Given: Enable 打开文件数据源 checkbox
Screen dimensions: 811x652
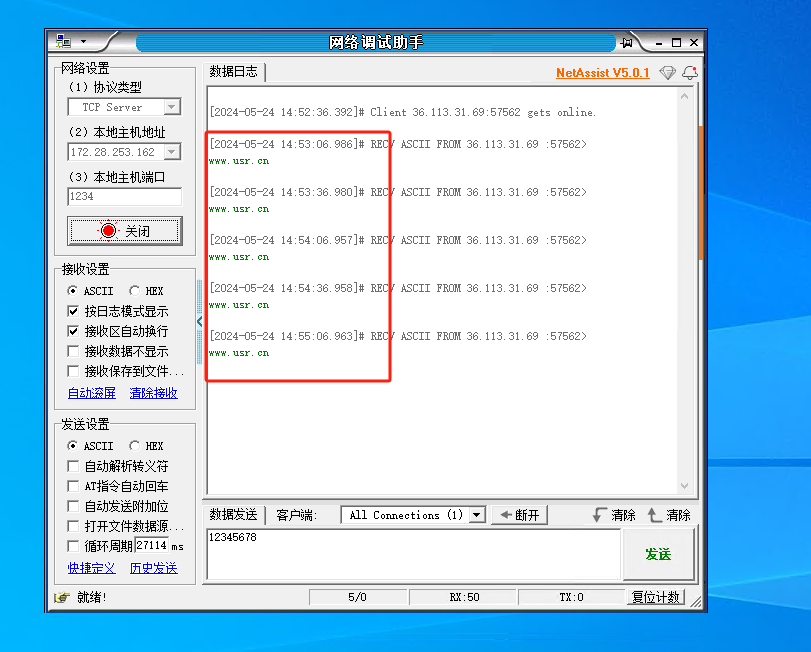Looking at the screenshot, I should point(73,526).
